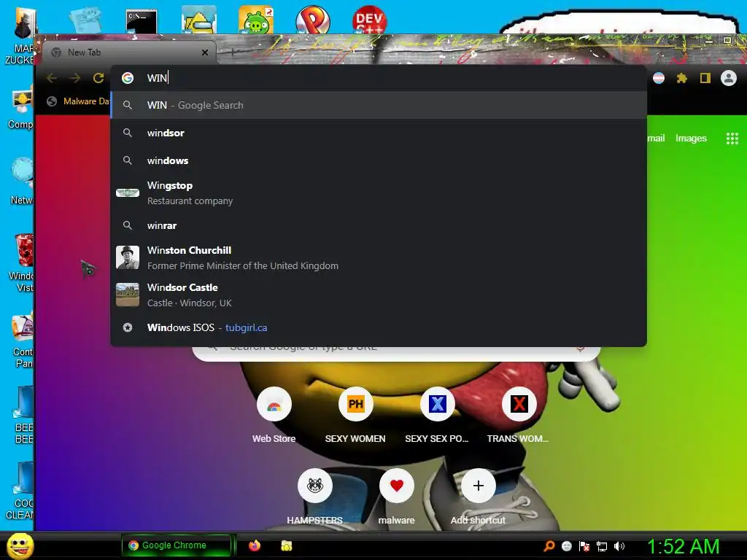Open the red P desktop icon
Screen dimensions: 747x560
(313, 20)
